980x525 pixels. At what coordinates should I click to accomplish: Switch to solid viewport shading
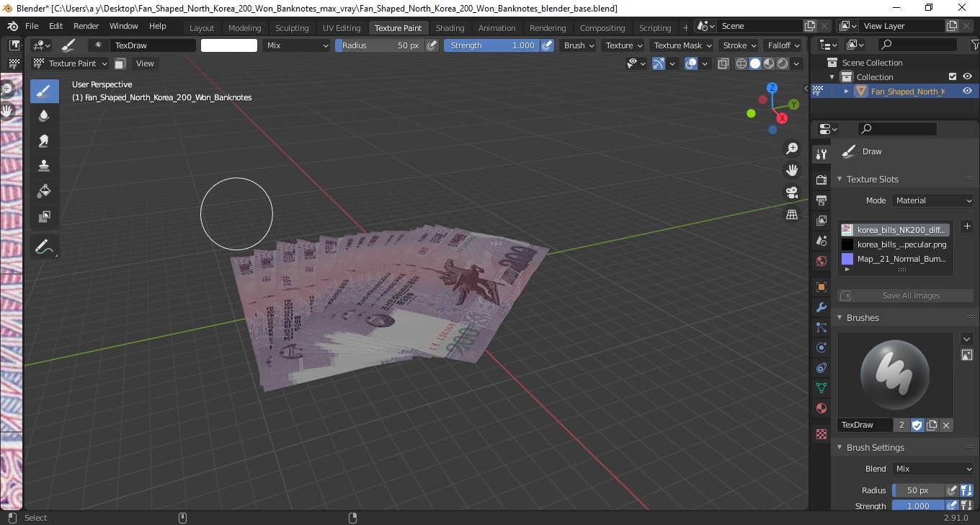754,63
